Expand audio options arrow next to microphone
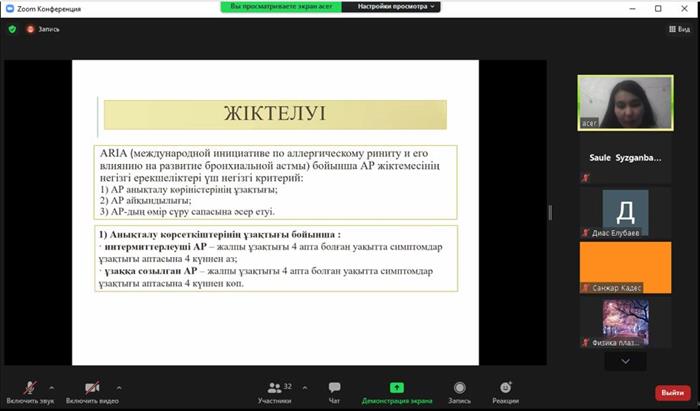This screenshot has width=700, height=411. coord(52,388)
